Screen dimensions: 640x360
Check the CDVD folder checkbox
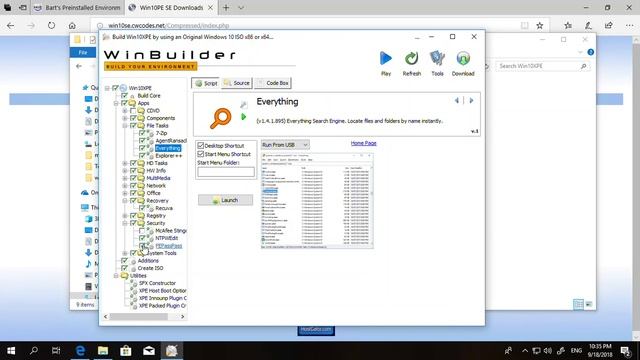(133, 111)
